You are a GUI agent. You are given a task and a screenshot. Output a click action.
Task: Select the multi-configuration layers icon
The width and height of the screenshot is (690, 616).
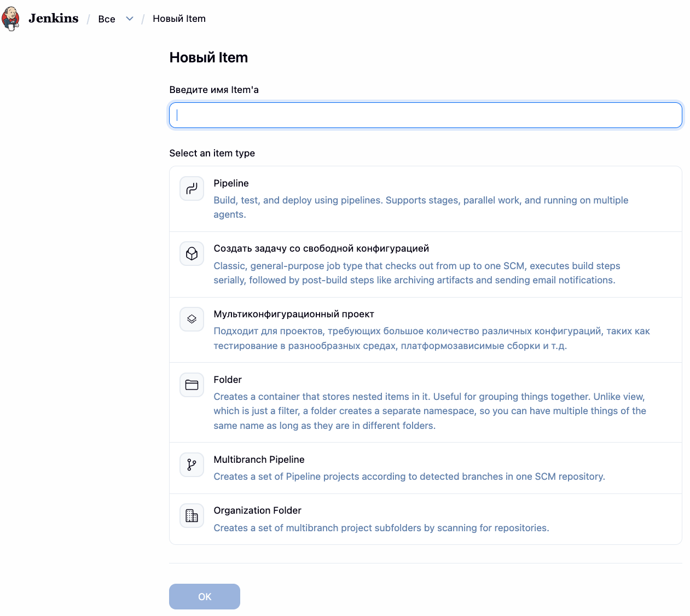[192, 319]
